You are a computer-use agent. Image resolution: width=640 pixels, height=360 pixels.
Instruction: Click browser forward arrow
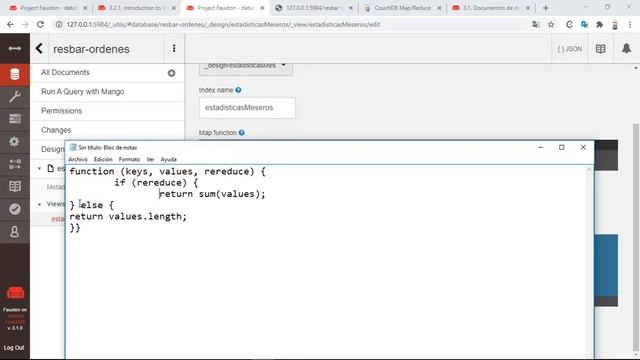click(x=25, y=24)
